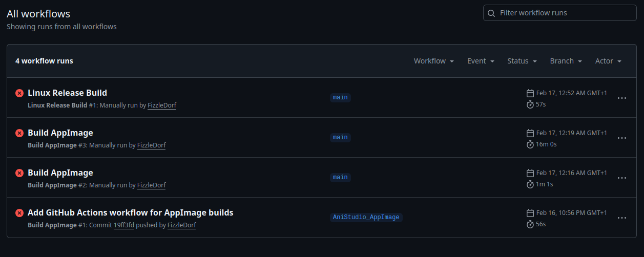Open the Build AppImage #3 run title
Image resolution: width=644 pixels, height=257 pixels.
(60, 133)
